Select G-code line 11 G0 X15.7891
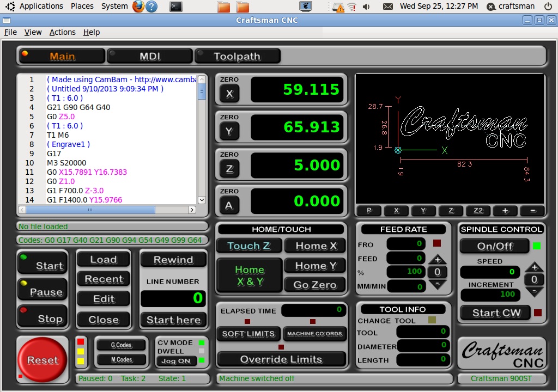Image resolution: width=558 pixels, height=392 pixels. (x=87, y=172)
